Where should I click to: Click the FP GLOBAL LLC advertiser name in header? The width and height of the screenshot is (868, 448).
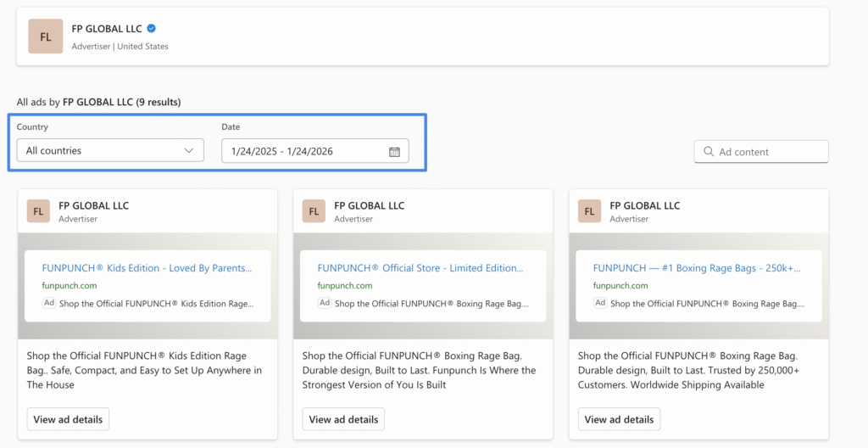point(107,28)
